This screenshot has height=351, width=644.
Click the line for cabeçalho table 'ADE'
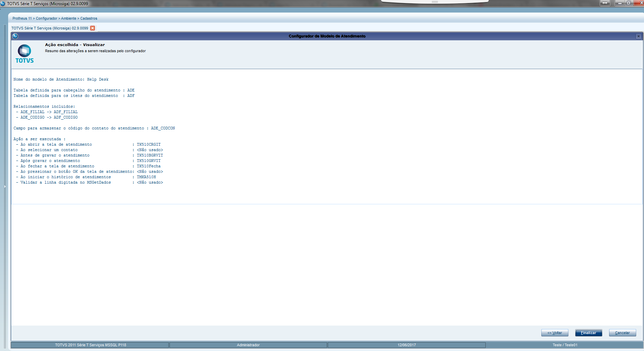pos(74,90)
